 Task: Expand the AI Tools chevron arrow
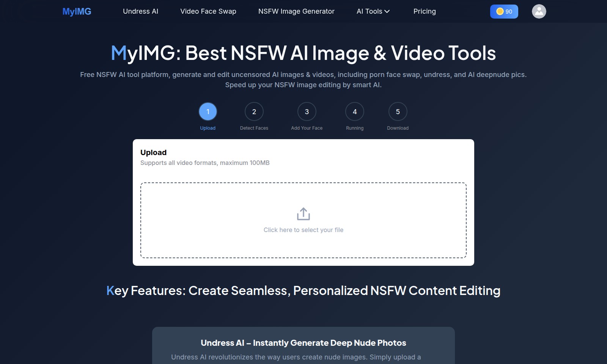(387, 11)
